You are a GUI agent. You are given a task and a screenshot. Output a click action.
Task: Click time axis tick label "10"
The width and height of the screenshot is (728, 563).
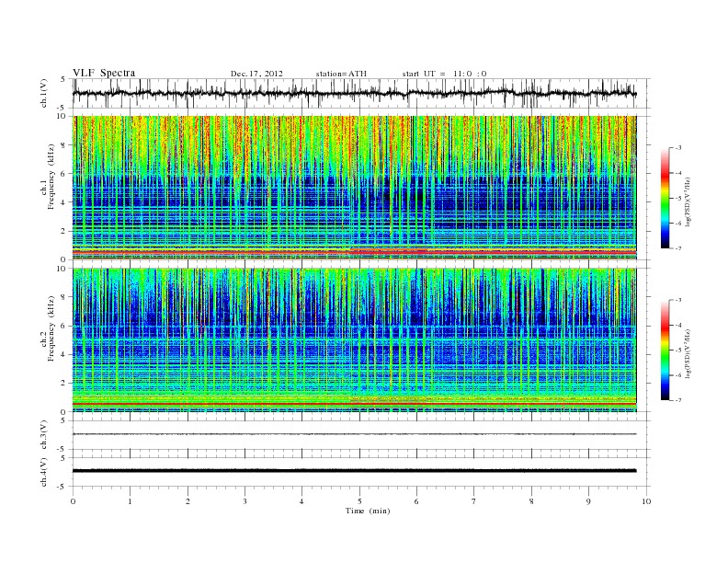(646, 501)
